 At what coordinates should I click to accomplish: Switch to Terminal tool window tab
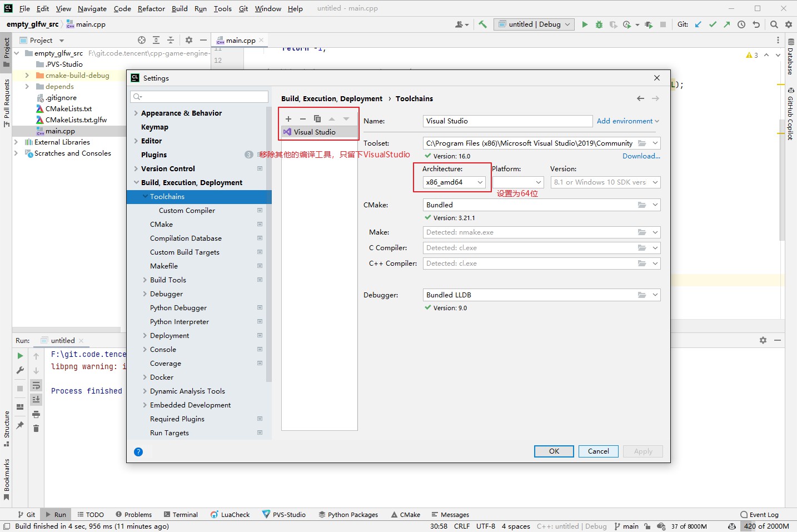tap(181, 515)
